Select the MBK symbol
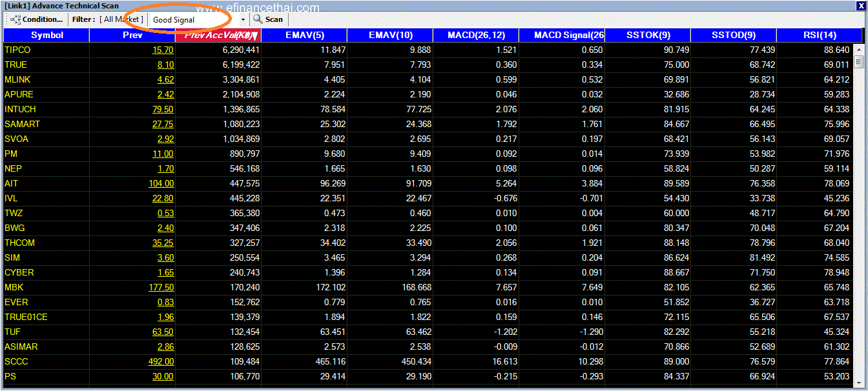This screenshot has width=868, height=391. point(14,287)
